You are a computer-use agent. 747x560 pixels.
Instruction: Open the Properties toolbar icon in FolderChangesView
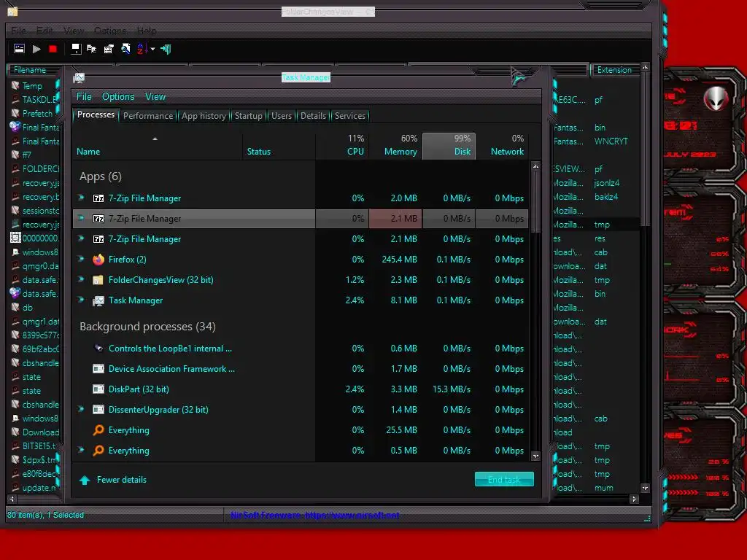tap(109, 49)
